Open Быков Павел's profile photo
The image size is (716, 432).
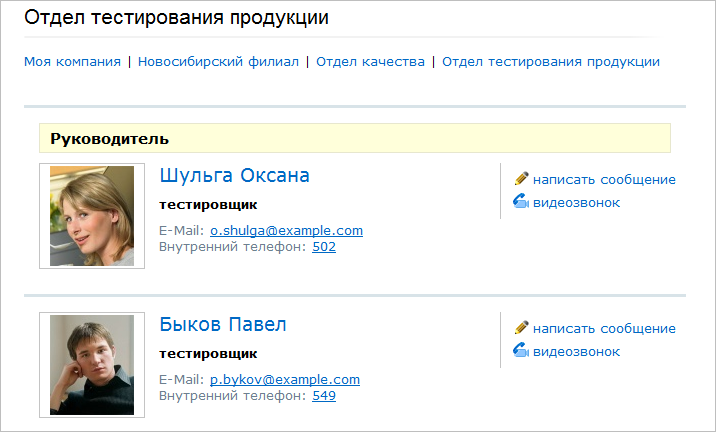(x=92, y=365)
